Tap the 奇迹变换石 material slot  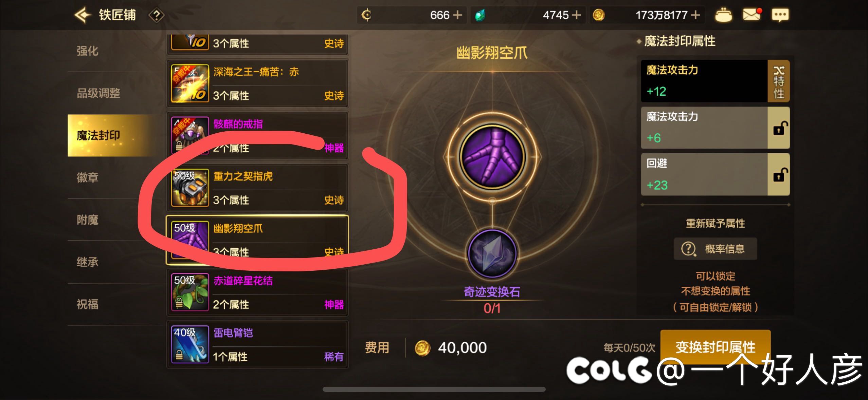[492, 253]
